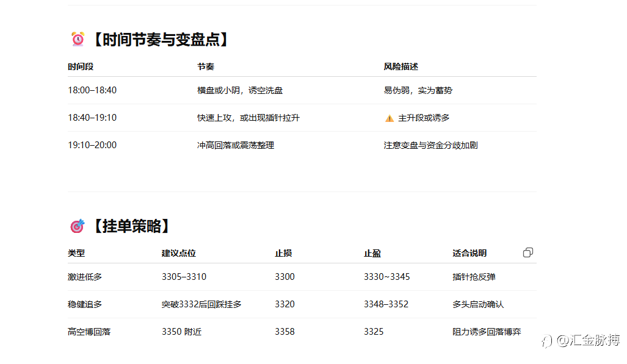Click the column header 止盈
Viewport: 627px width, 364px height.
[x=372, y=253]
